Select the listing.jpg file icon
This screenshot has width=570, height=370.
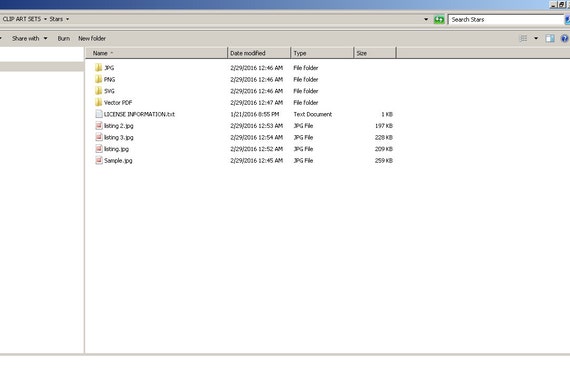pyautogui.click(x=99, y=149)
